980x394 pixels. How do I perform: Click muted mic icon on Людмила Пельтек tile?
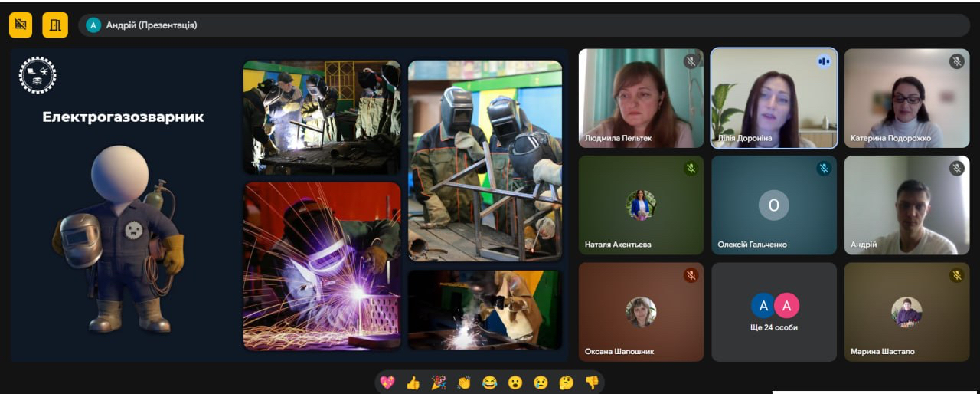coord(691,61)
